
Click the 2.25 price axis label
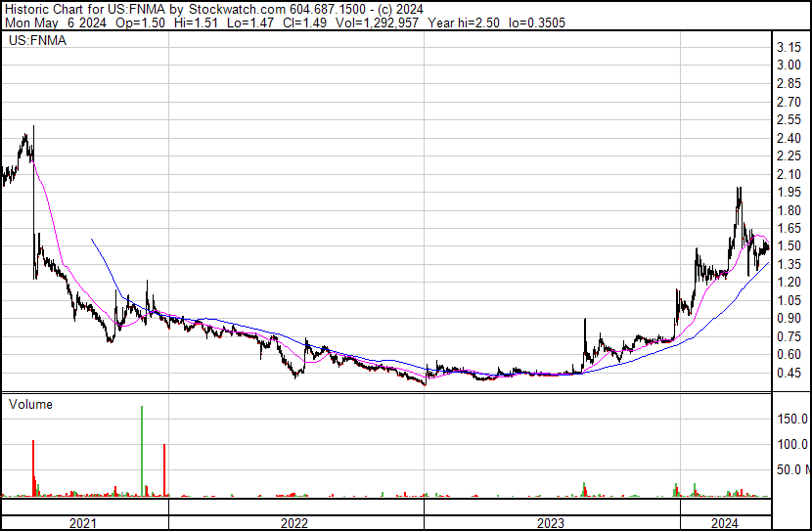(789, 155)
